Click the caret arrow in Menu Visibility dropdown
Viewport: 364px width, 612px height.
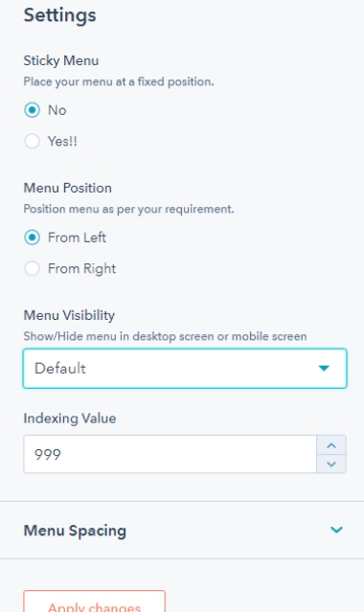tap(324, 368)
